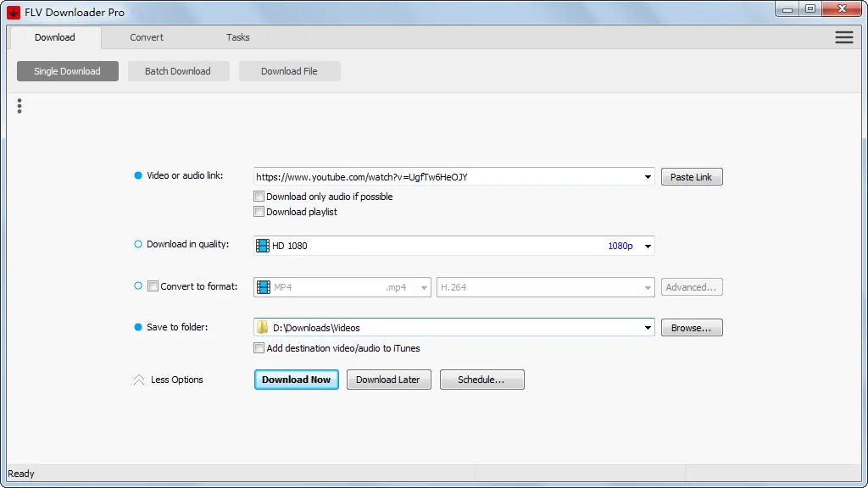Switch to the Download tab

(55, 37)
